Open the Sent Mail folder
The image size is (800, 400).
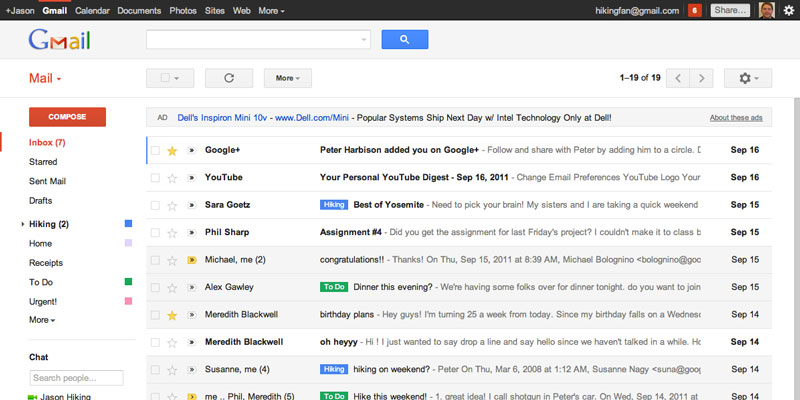pyautogui.click(x=47, y=181)
